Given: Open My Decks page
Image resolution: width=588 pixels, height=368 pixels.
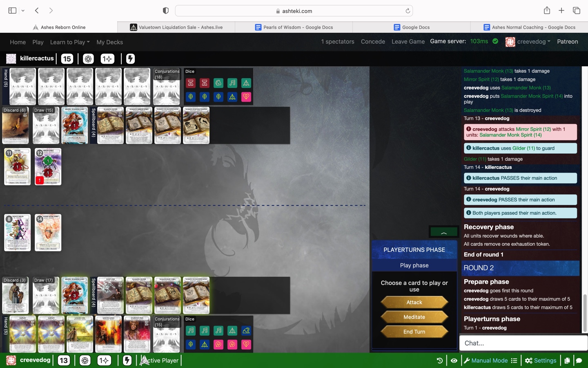Looking at the screenshot, I should click(109, 42).
